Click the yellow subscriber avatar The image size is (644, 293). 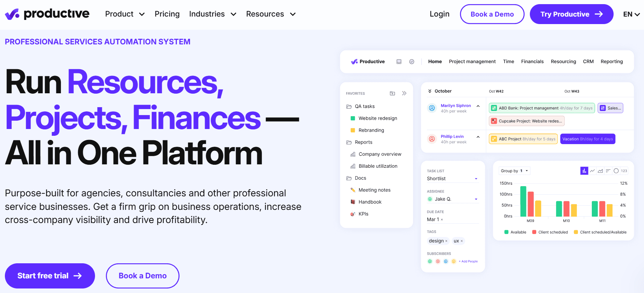coord(454,261)
